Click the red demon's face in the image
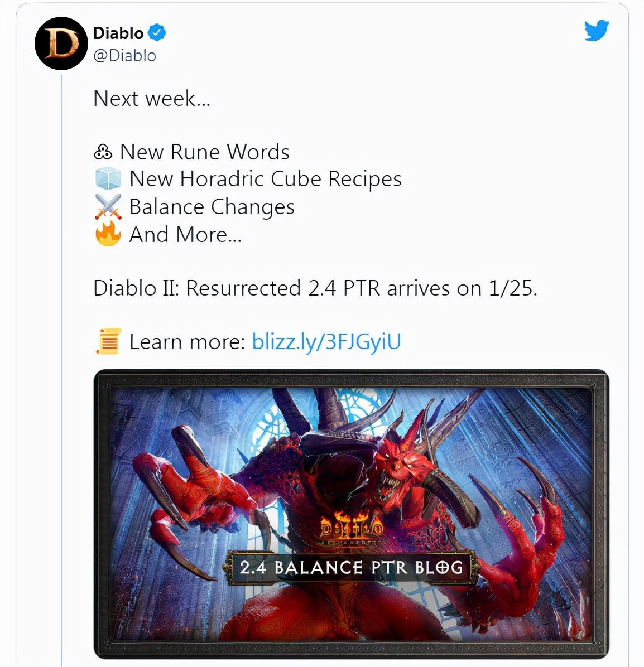 pos(400,463)
